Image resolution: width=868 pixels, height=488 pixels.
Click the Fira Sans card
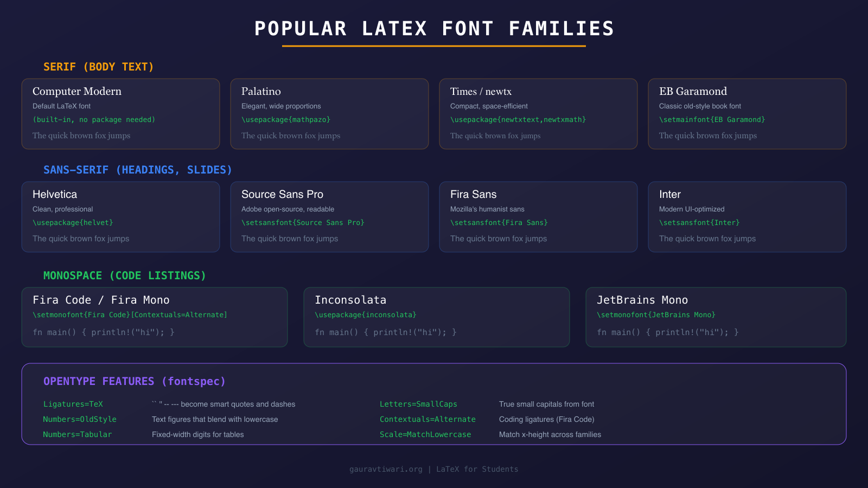(538, 217)
